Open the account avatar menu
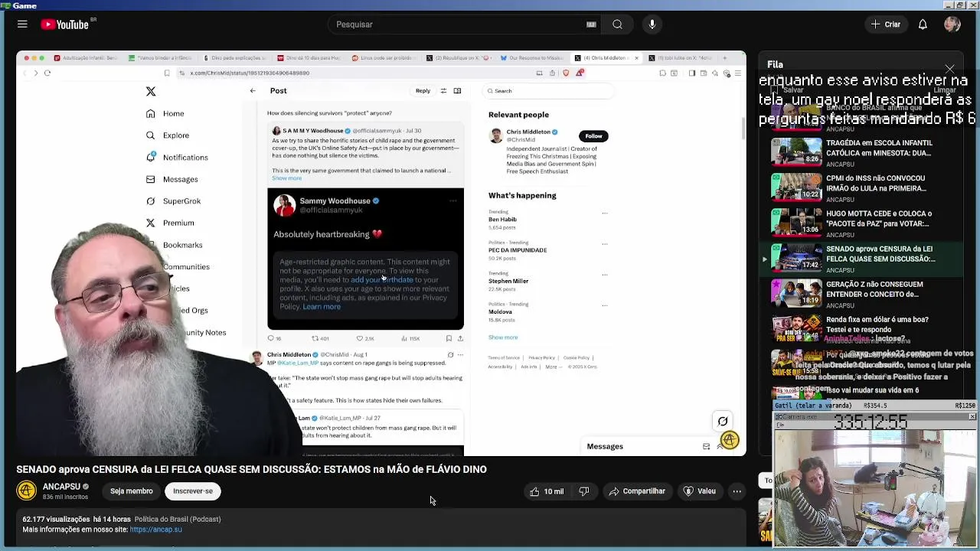This screenshot has width=980, height=551. coord(952,24)
